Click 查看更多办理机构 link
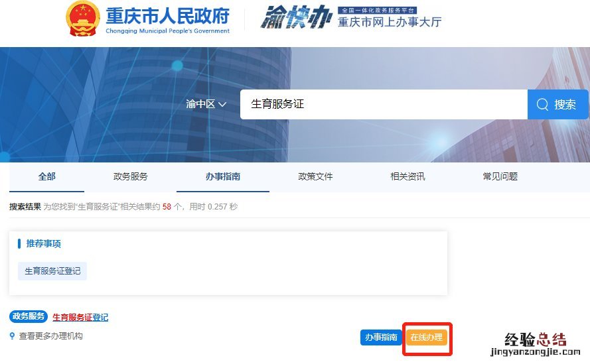590x364 pixels. pyautogui.click(x=51, y=335)
